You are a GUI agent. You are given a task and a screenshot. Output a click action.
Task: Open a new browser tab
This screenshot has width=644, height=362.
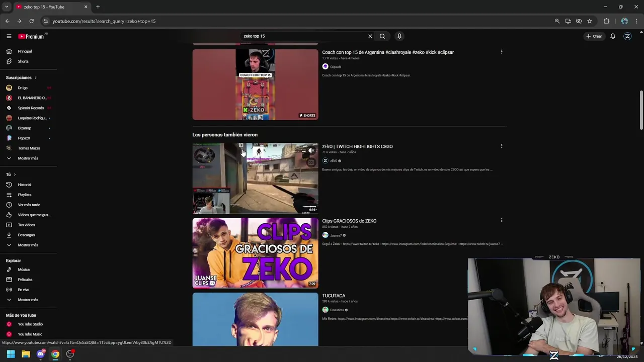[98, 7]
